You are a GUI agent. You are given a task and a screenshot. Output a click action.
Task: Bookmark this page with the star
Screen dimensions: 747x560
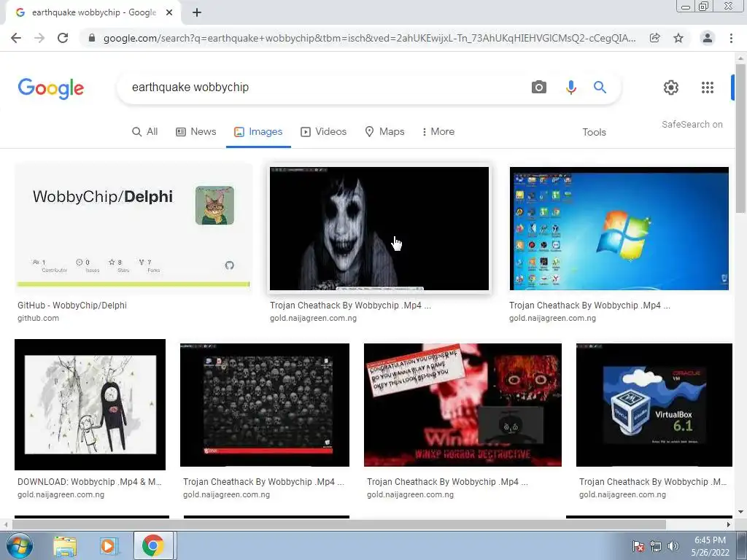coord(678,38)
